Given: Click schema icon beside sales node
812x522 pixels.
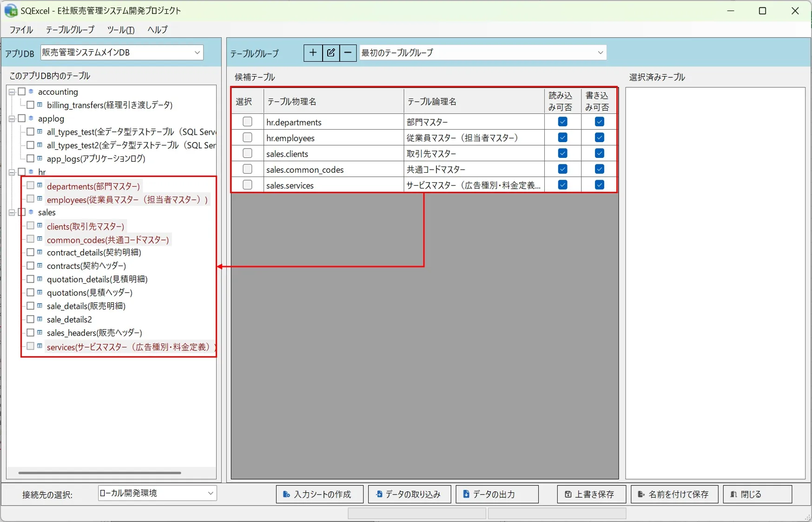Looking at the screenshot, I should (x=31, y=212).
